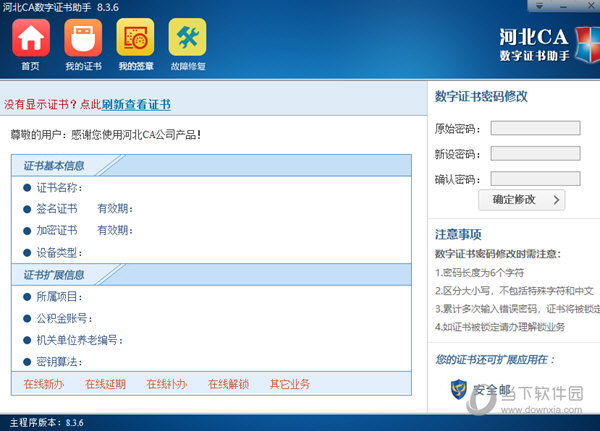Click the 所属项目 row label

pos(59,296)
